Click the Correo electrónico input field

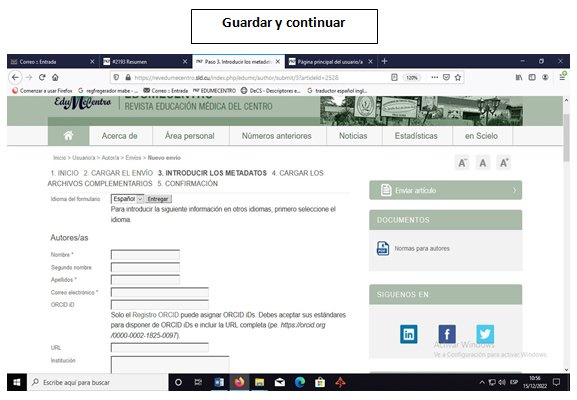pos(160,293)
